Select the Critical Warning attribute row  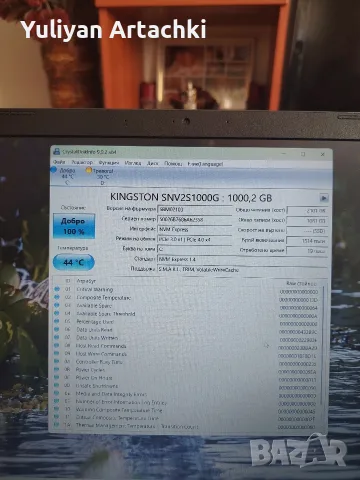click(x=186, y=290)
